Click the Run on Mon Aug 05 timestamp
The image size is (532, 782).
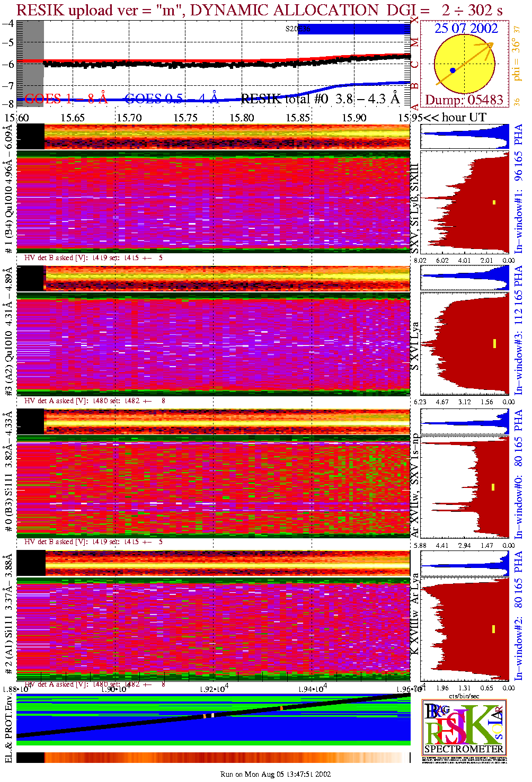[x=276, y=774]
